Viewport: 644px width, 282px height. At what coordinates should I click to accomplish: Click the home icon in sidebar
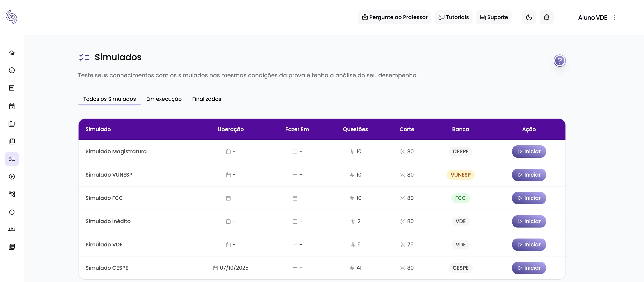point(12,53)
